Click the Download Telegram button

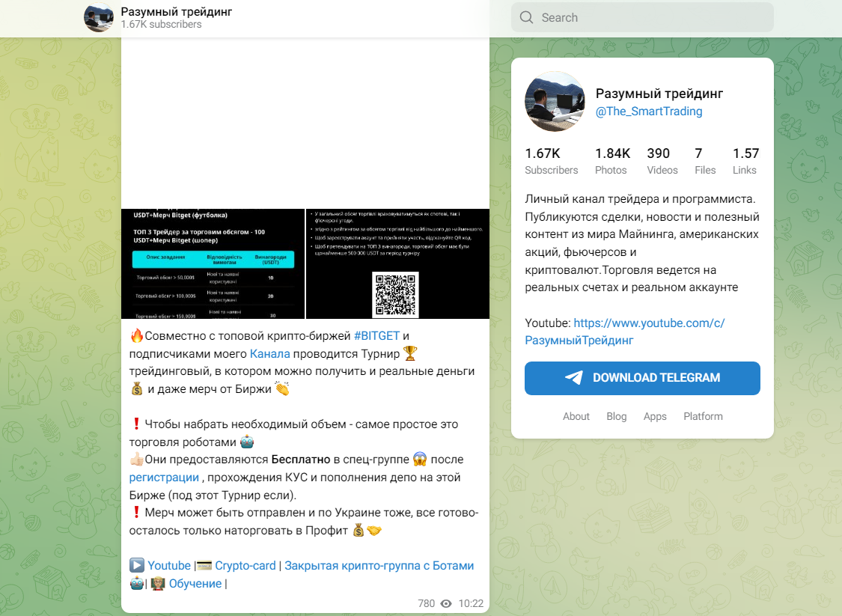pyautogui.click(x=642, y=378)
